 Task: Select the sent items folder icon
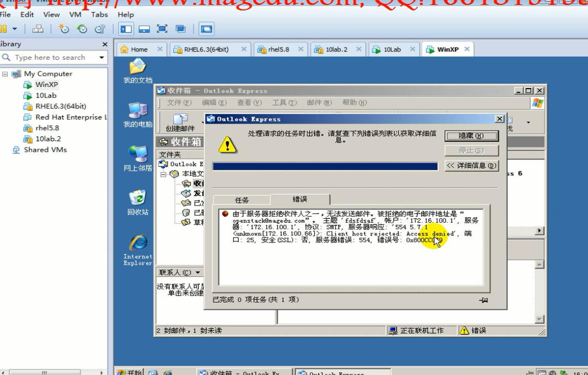(186, 203)
